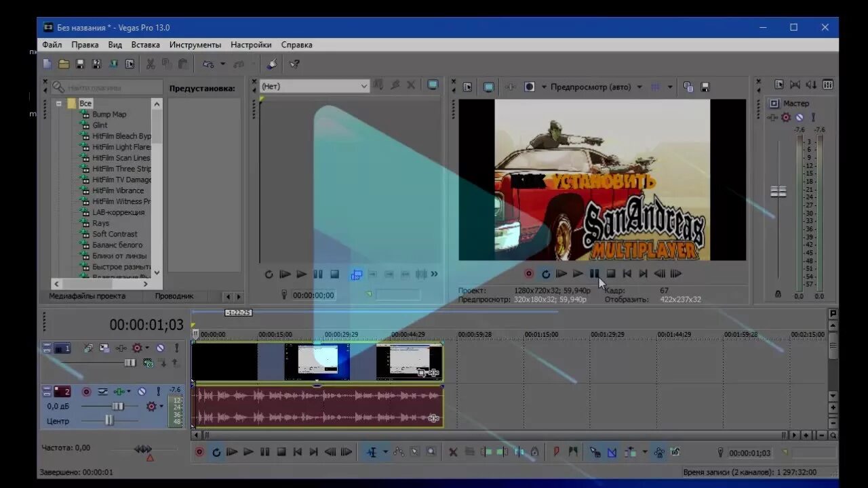Viewport: 868px width, 488px height.
Task: Click the Cut scissors icon
Action: point(150,64)
